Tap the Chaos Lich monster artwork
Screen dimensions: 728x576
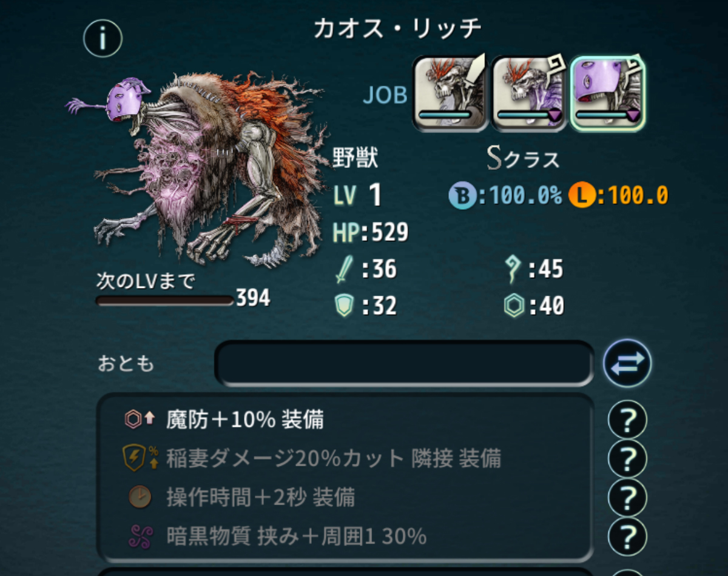click(x=197, y=170)
